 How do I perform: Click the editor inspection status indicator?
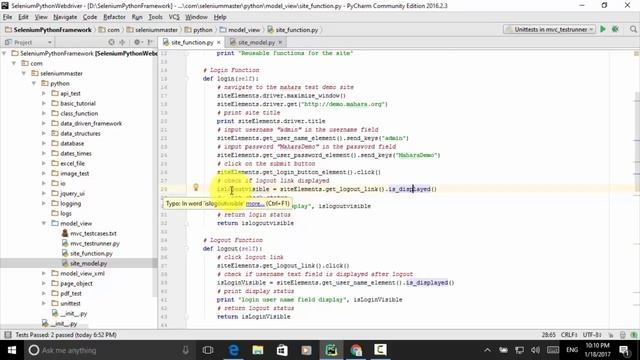click(x=636, y=53)
